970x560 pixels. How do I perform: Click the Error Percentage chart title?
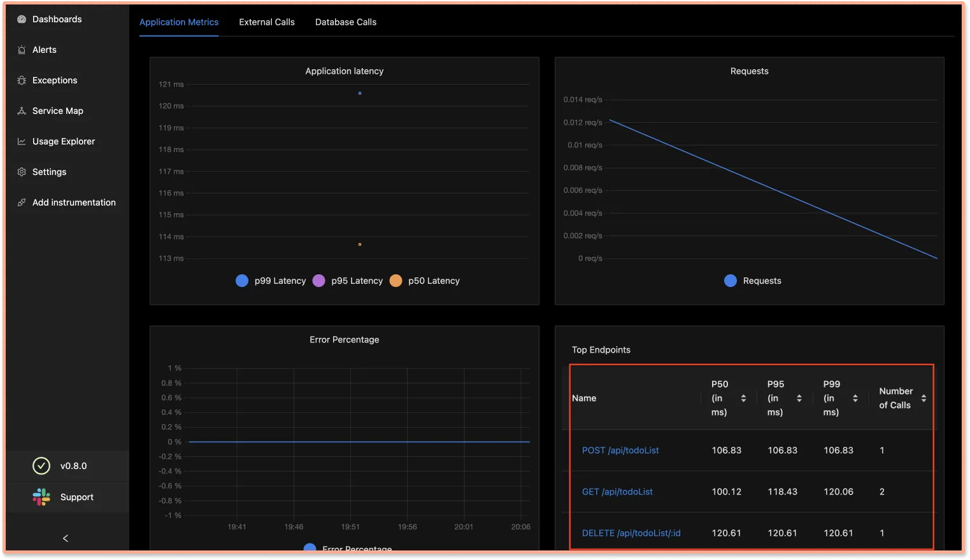(x=345, y=340)
